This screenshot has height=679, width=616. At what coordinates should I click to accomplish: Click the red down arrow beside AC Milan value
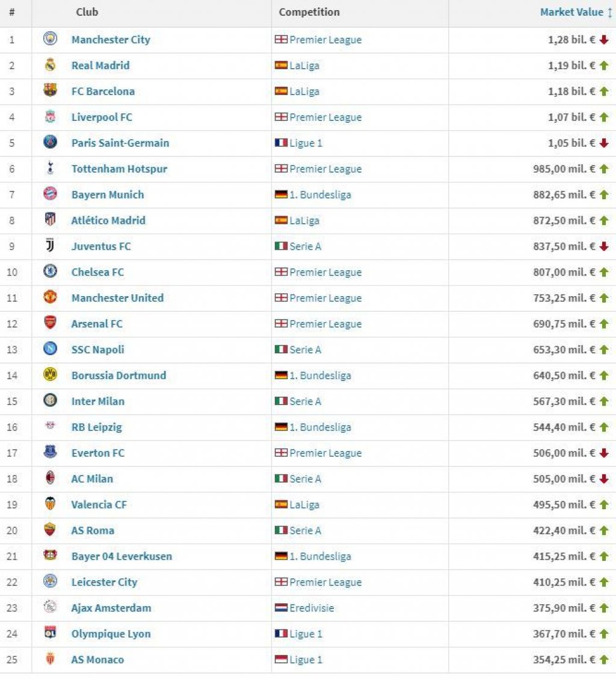point(605,479)
